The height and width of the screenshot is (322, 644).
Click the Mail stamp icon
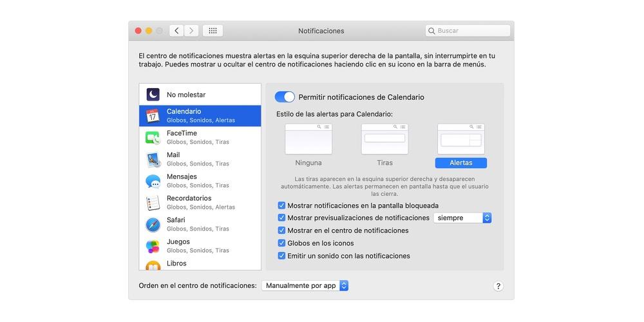point(153,159)
